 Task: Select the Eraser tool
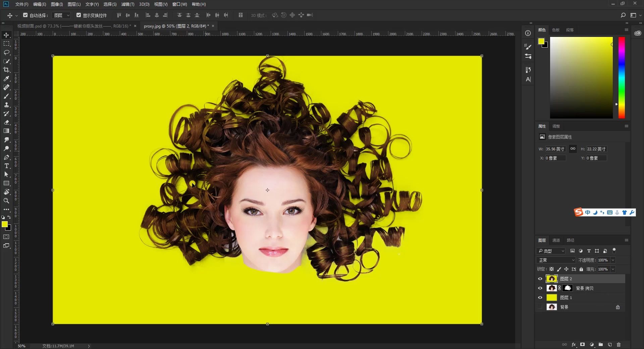pos(6,122)
